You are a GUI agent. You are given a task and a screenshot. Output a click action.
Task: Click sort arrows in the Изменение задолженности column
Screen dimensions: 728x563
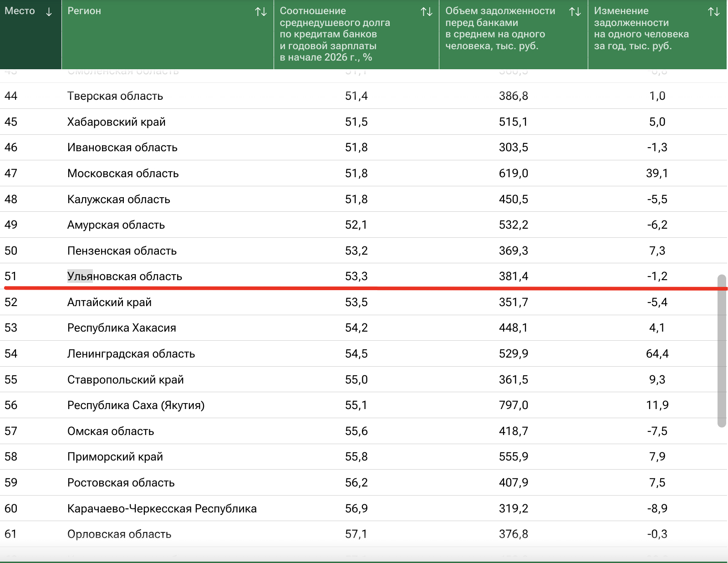click(713, 12)
